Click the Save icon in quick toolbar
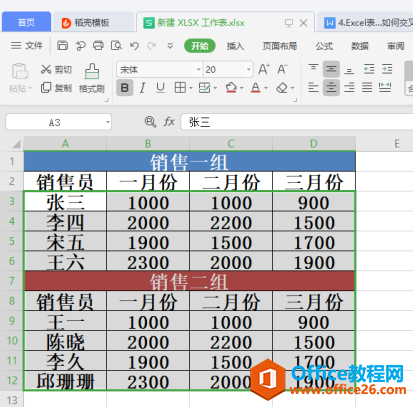This screenshot has width=413, height=407. tap(62, 45)
